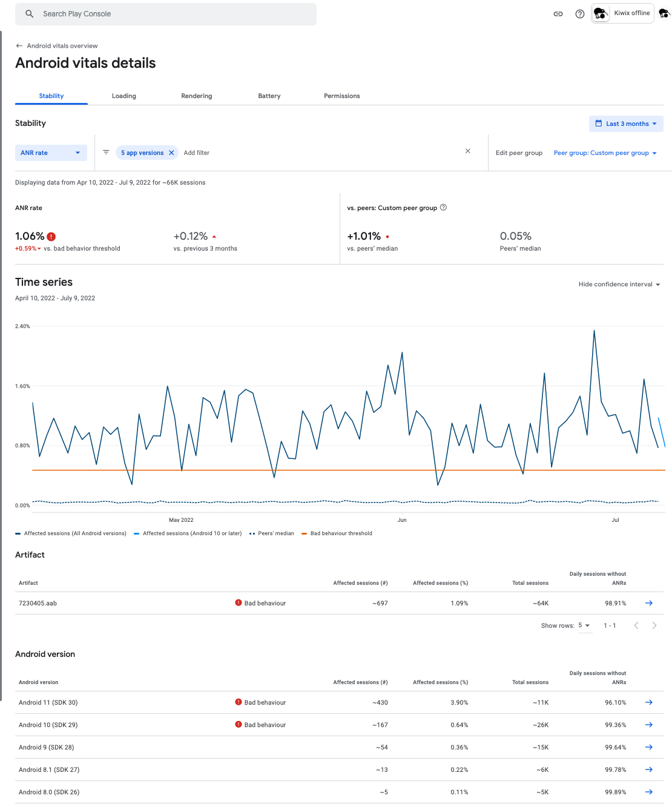Open details arrow for Android 11 (SDK 30)

[648, 702]
